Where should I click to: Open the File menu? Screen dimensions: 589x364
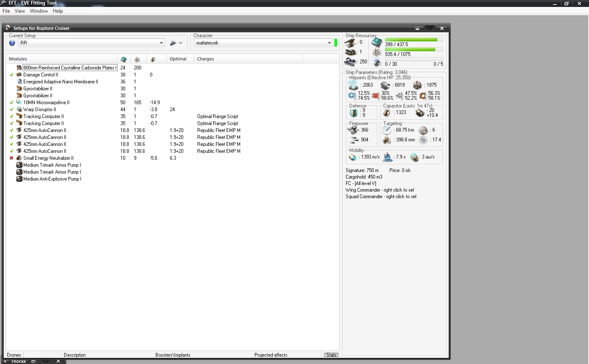[x=6, y=11]
